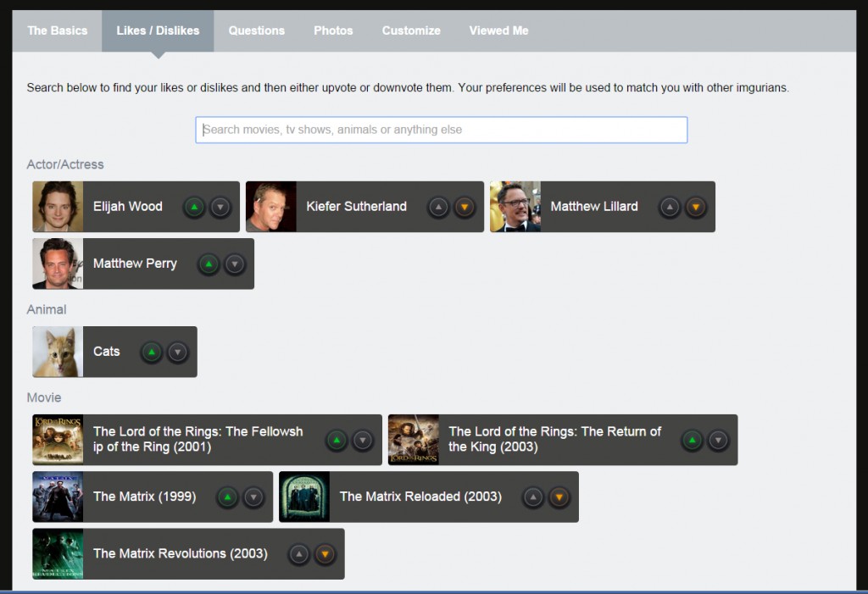868x594 pixels.
Task: Click the Kiefer Sutherland photo
Action: coord(271,207)
